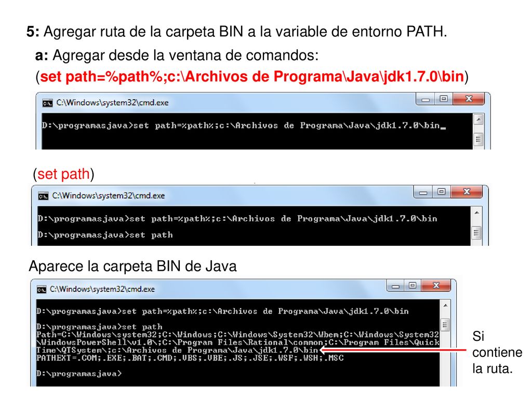Maximize the middle cmd.exe window
Screen dimensions: 532x399
[441, 192]
